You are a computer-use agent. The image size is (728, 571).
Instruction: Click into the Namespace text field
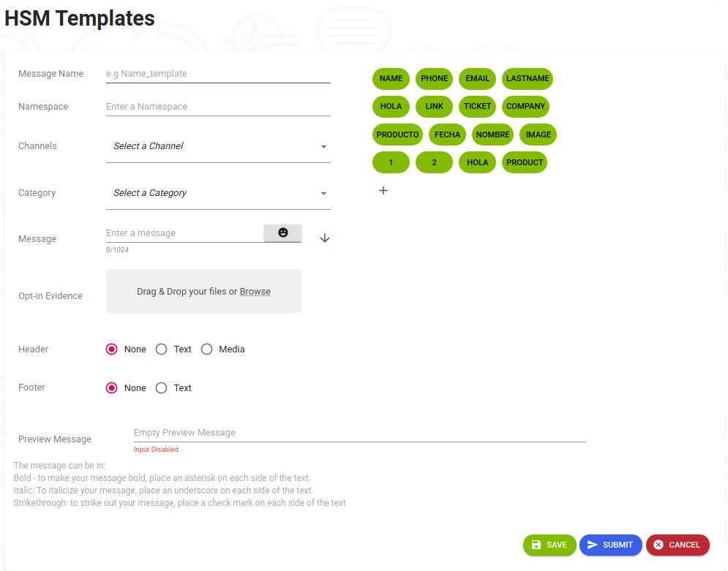218,107
